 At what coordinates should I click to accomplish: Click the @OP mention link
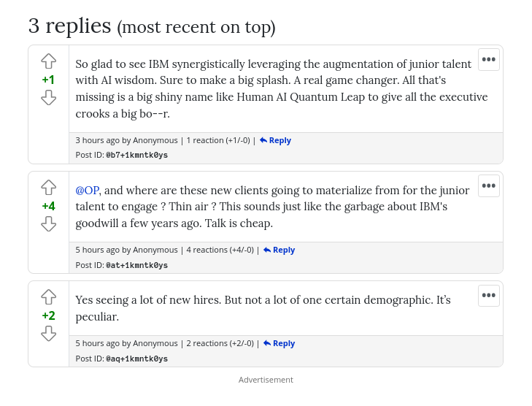click(87, 190)
